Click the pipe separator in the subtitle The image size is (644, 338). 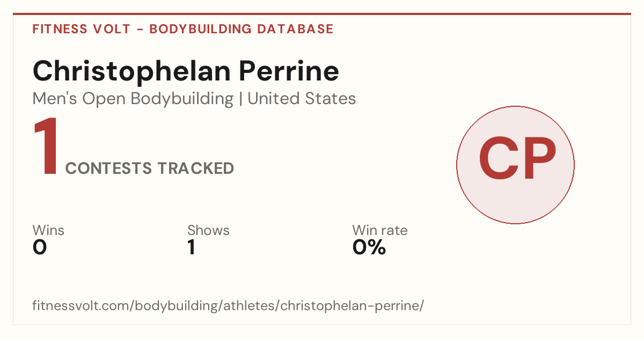point(240,99)
